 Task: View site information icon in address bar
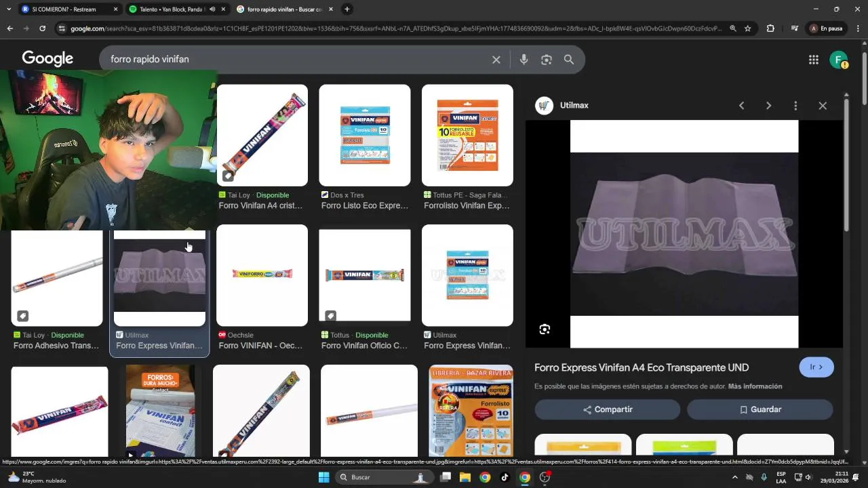[x=62, y=28]
